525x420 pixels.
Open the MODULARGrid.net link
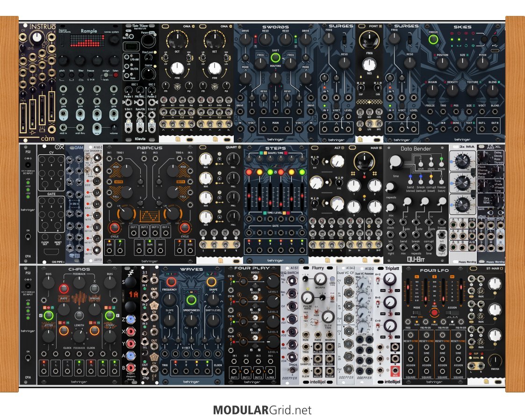(262, 410)
